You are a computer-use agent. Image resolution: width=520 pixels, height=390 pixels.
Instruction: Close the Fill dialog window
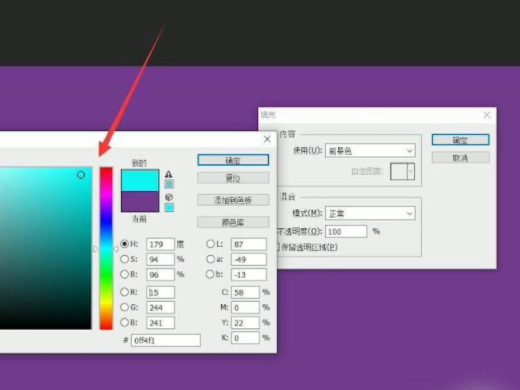[487, 115]
